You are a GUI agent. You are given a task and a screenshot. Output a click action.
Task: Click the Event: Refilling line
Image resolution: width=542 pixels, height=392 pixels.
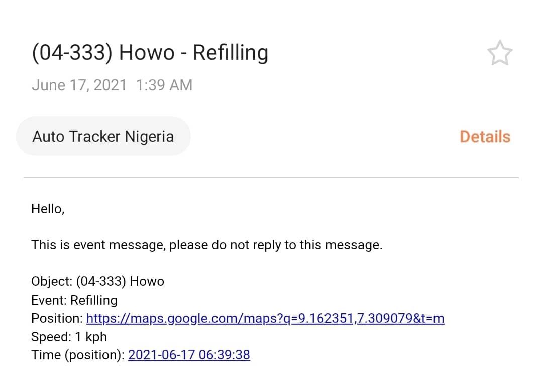point(74,300)
